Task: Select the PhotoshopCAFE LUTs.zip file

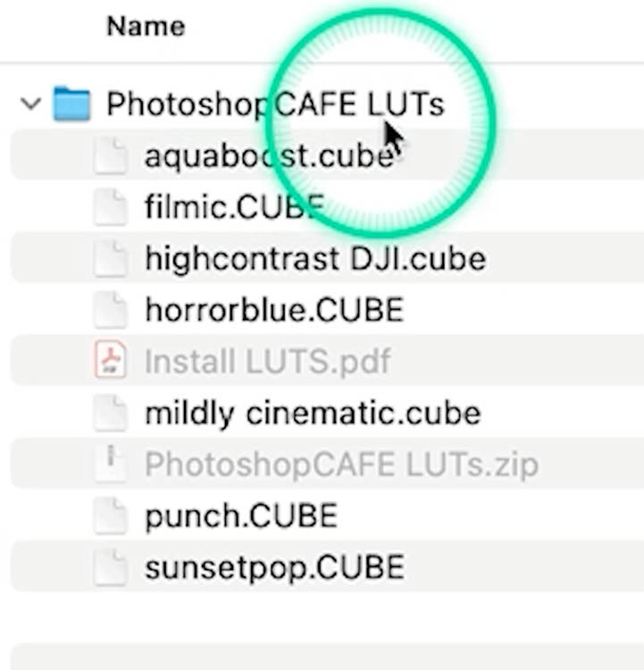Action: pyautogui.click(x=341, y=465)
